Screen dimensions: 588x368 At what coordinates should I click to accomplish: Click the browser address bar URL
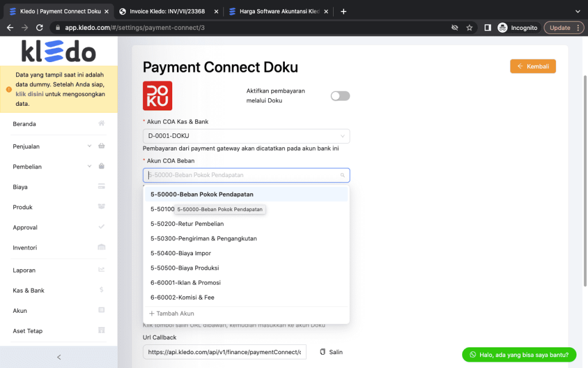tap(134, 28)
